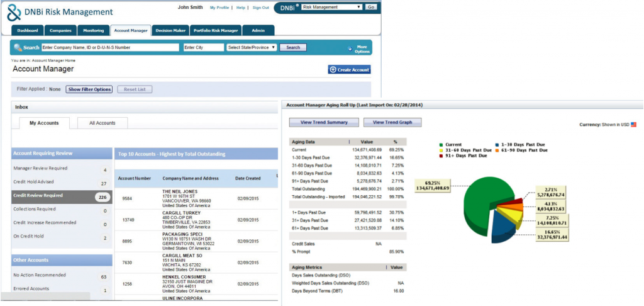Focus the Enter City field
The image size is (644, 306).
(204, 48)
